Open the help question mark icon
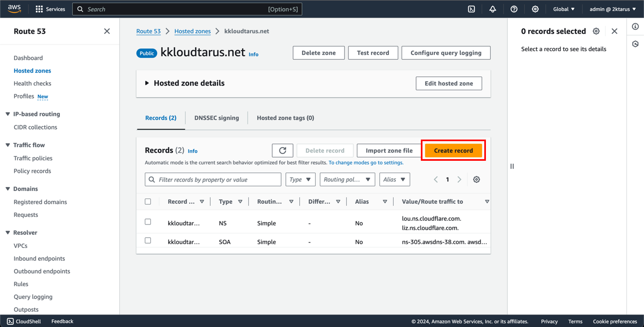 click(514, 9)
